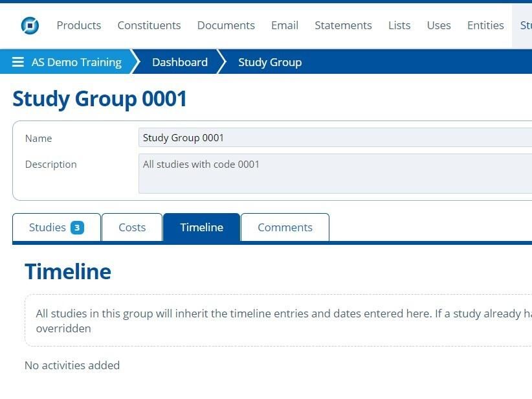
Task: Go to Dashboard breadcrumb
Action: tap(180, 62)
